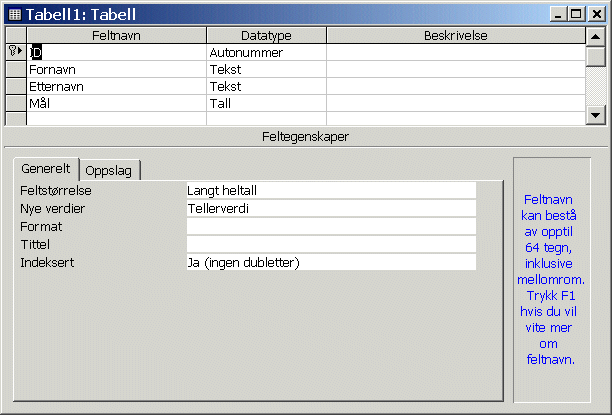Click the table icon in title bar
This screenshot has width=612, height=415.
15,14
